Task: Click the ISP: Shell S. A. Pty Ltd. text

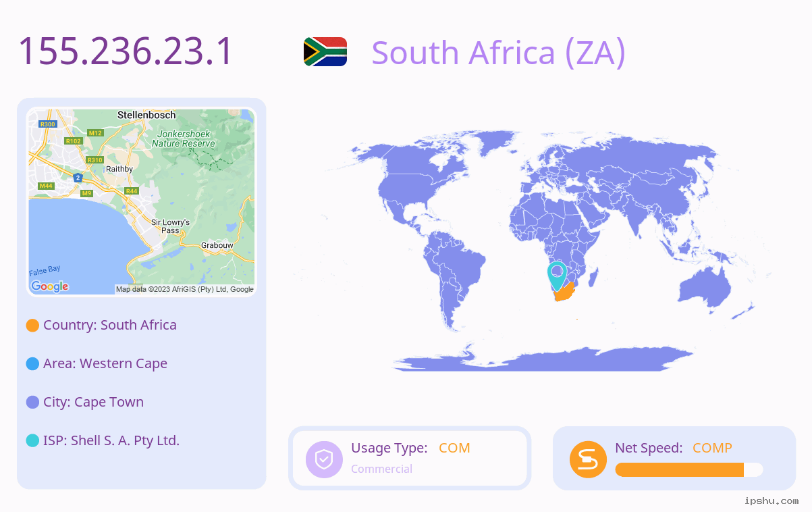Action: coord(111,441)
